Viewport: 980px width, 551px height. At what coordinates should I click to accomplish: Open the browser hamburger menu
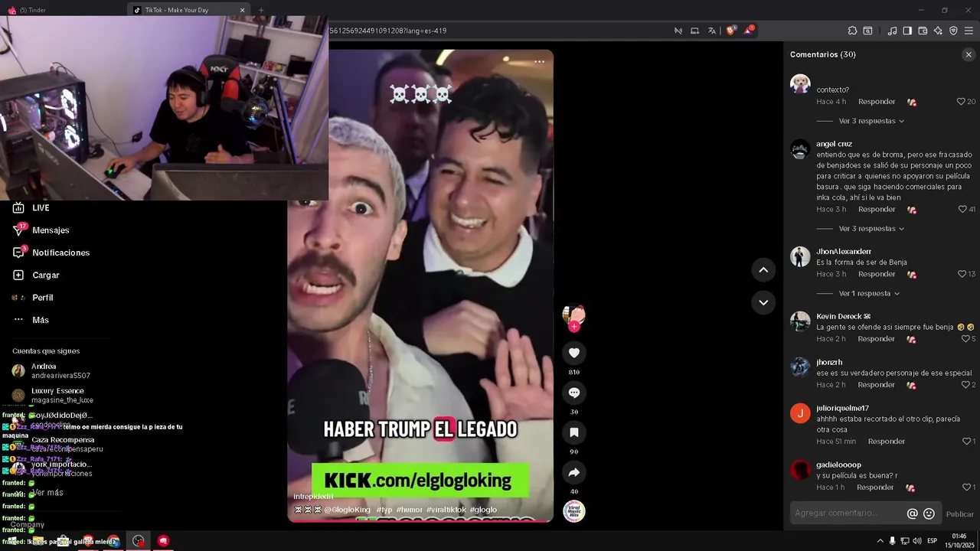pyautogui.click(x=969, y=31)
